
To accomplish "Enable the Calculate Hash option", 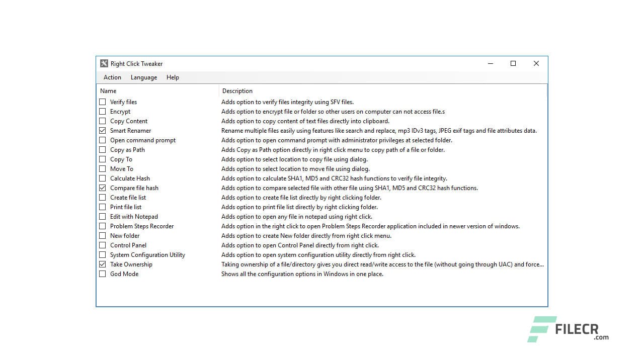I will click(x=103, y=178).
